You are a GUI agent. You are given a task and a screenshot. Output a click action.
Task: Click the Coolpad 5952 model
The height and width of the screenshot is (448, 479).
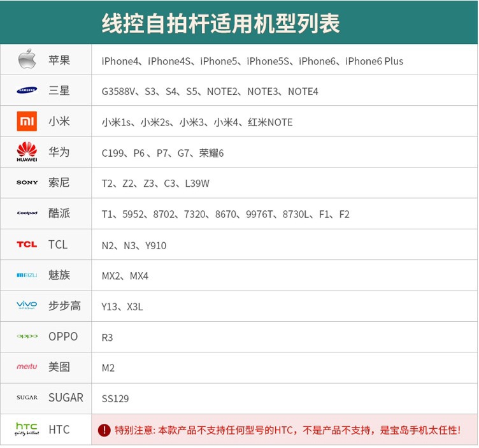[133, 214]
